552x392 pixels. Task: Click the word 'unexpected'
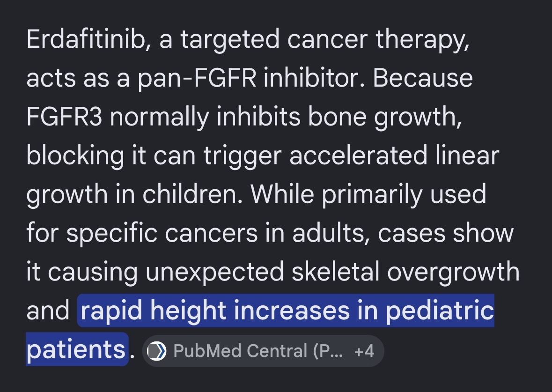coord(214,272)
